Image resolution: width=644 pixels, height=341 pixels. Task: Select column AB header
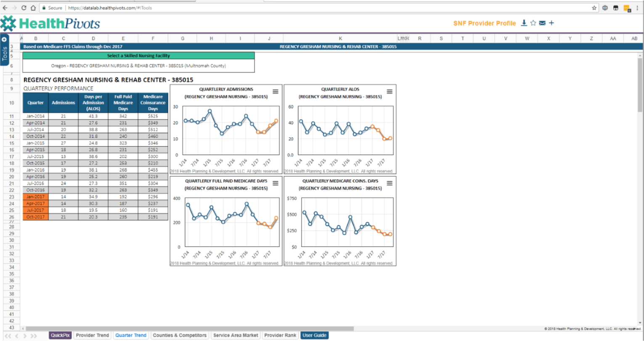point(634,38)
